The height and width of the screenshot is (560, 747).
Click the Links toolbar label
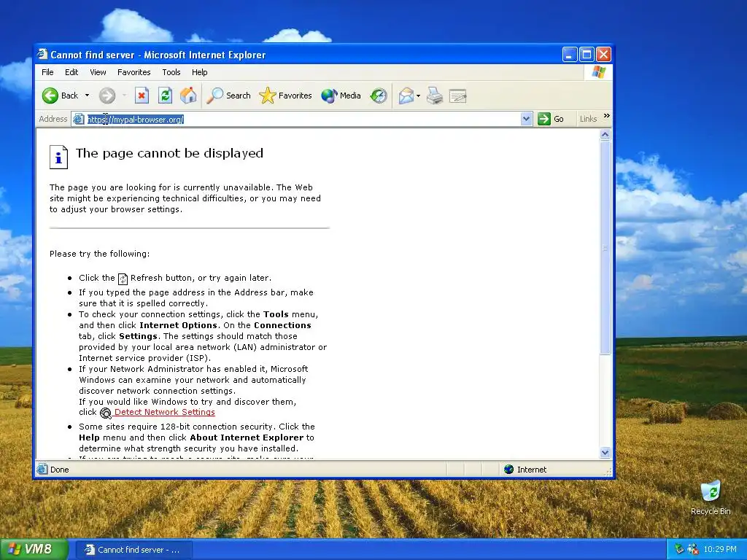pos(589,119)
